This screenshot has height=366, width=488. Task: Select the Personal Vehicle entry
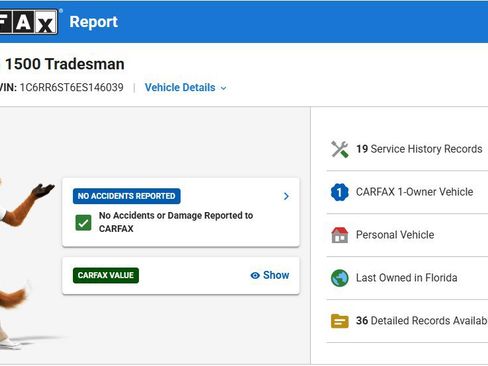[407, 235]
